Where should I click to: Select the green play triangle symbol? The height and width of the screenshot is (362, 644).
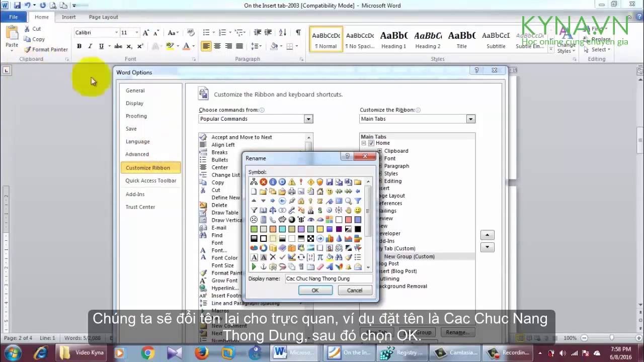254,266
